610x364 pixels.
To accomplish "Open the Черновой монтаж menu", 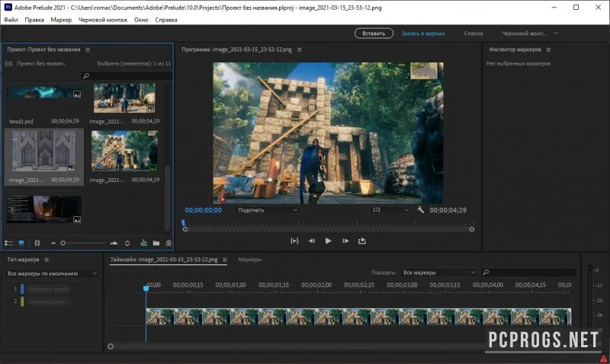I will coord(103,20).
